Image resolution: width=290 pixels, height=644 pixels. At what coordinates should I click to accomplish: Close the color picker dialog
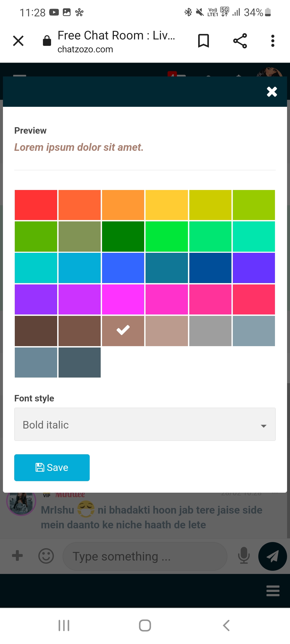click(x=271, y=92)
